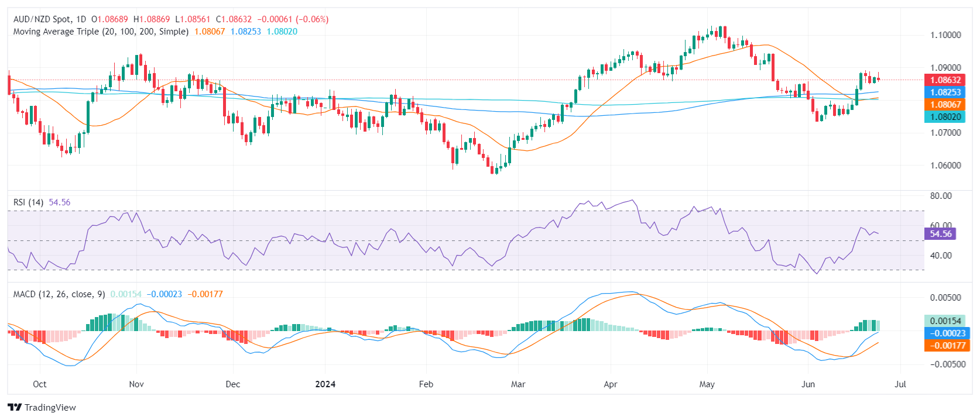
Task: Click the purple RSI 54.56 value tag
Action: click(x=940, y=234)
